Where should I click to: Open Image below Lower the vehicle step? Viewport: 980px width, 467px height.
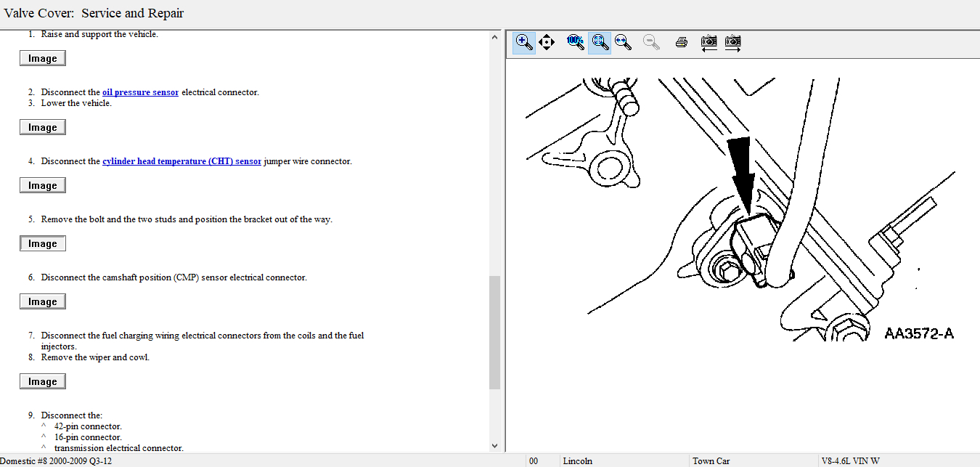tap(43, 127)
